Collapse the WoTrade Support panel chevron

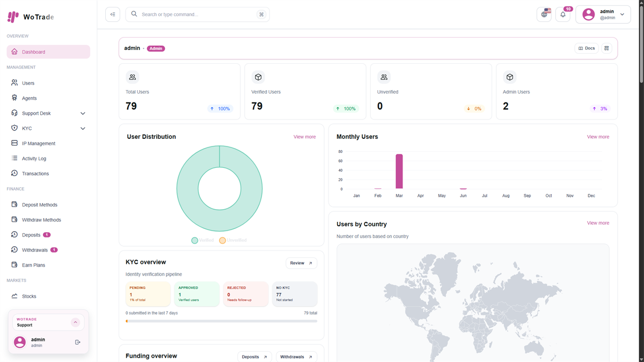point(75,322)
